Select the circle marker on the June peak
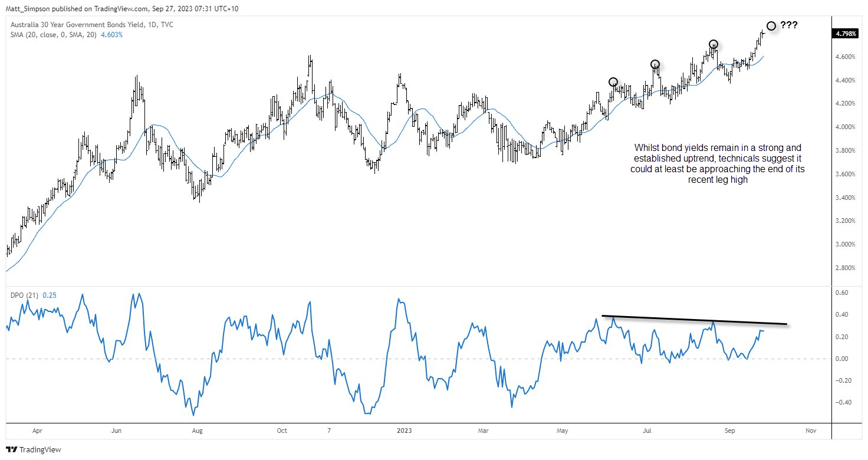This screenshot has height=460, width=868. (x=613, y=82)
